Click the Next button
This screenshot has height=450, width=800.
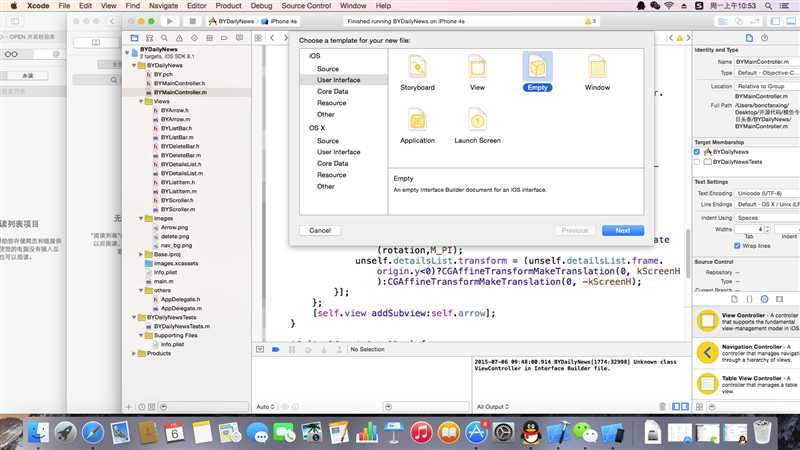pos(622,231)
